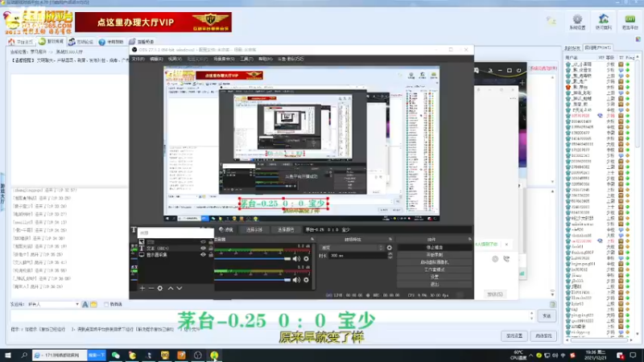Click 访问官网 house icon in platform window
This screenshot has height=362, width=644.
[x=603, y=22]
